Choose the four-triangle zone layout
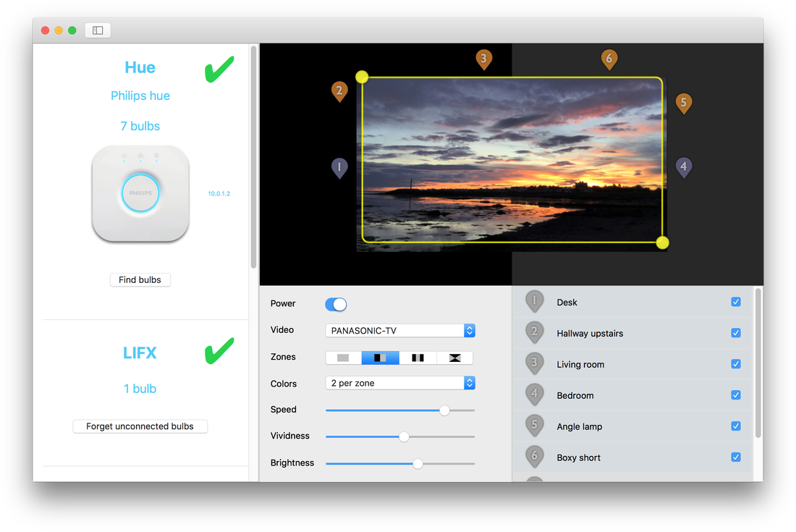 tap(455, 358)
